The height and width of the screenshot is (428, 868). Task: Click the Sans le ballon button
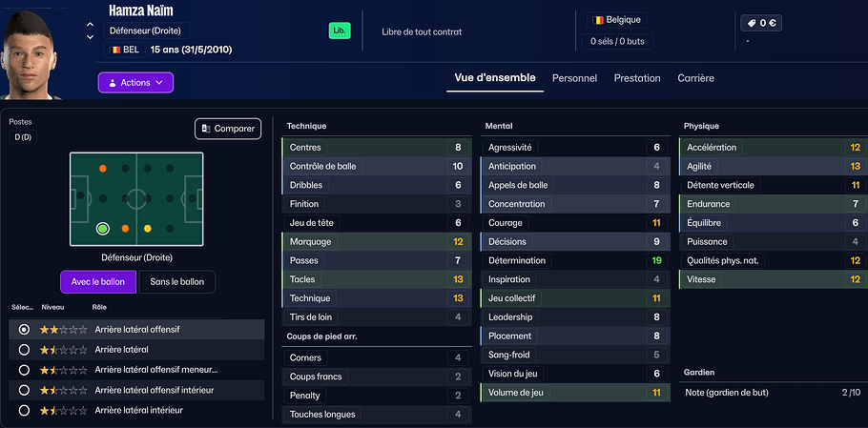pyautogui.click(x=177, y=281)
